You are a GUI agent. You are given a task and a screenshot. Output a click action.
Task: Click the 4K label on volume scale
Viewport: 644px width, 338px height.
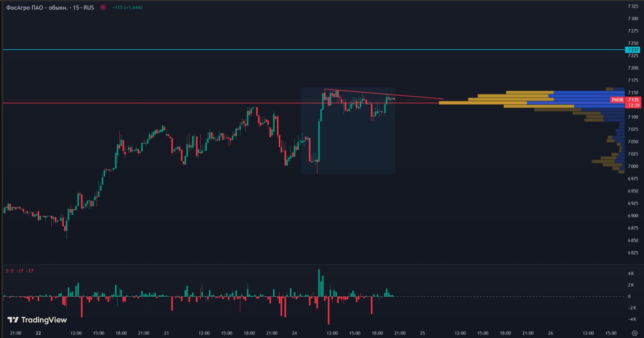(x=631, y=274)
